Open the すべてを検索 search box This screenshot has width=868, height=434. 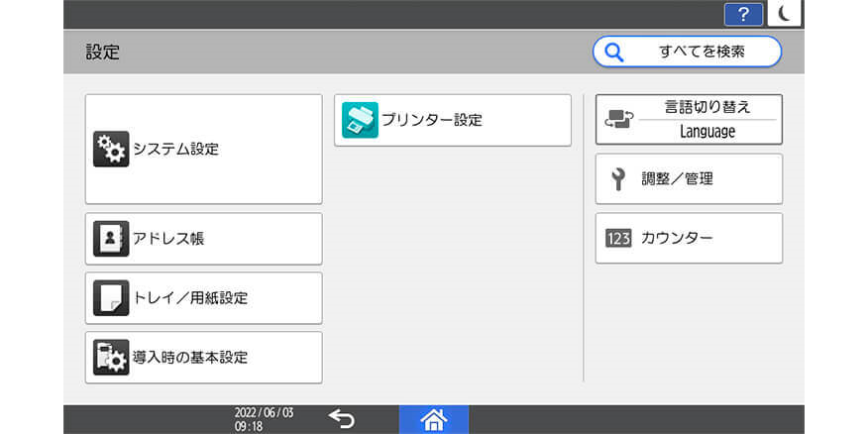click(701, 52)
